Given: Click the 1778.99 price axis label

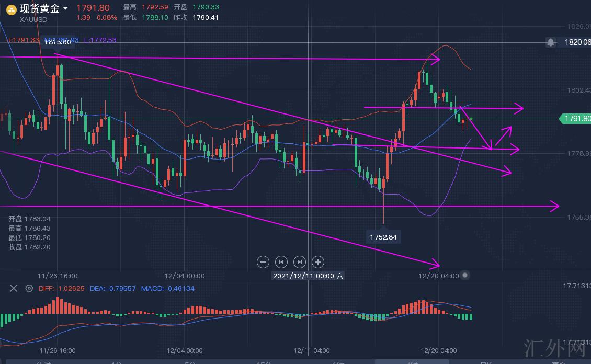Looking at the screenshot, I should (579, 153).
